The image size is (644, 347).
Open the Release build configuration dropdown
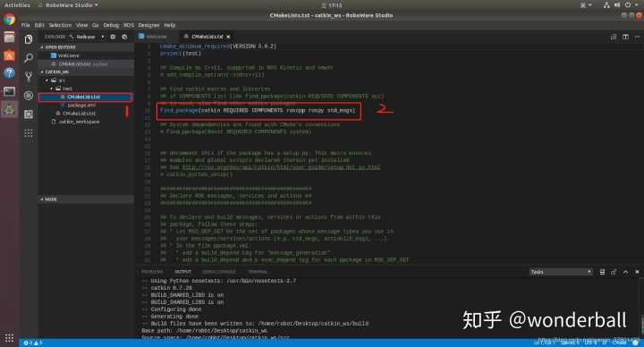point(90,37)
